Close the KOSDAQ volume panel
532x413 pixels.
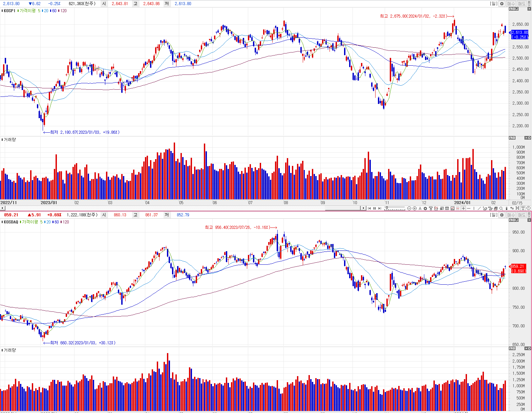[x=529, y=348]
